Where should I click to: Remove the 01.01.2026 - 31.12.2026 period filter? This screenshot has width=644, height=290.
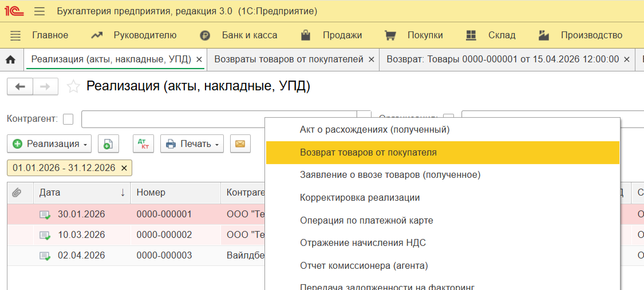(x=124, y=168)
